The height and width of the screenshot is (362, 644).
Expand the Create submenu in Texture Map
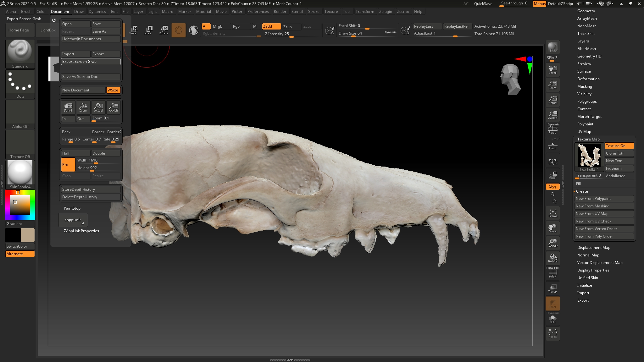582,191
